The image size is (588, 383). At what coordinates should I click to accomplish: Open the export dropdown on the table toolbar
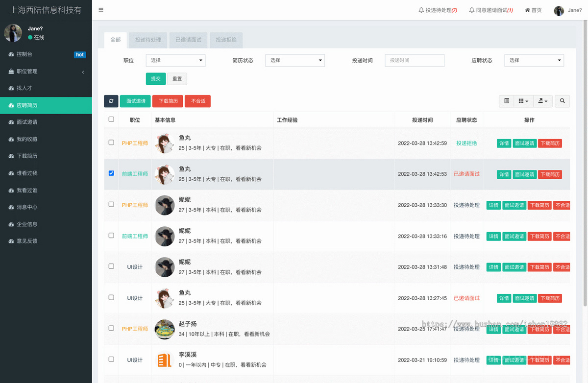542,101
